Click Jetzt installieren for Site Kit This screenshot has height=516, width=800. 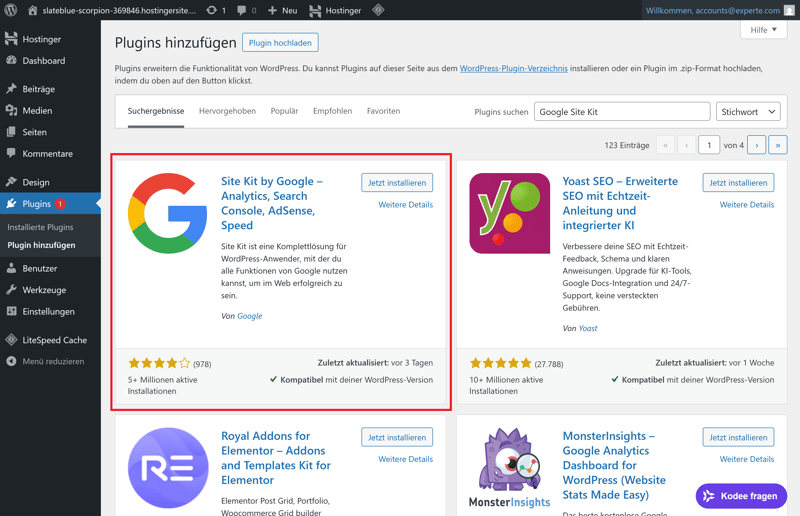pyautogui.click(x=397, y=183)
